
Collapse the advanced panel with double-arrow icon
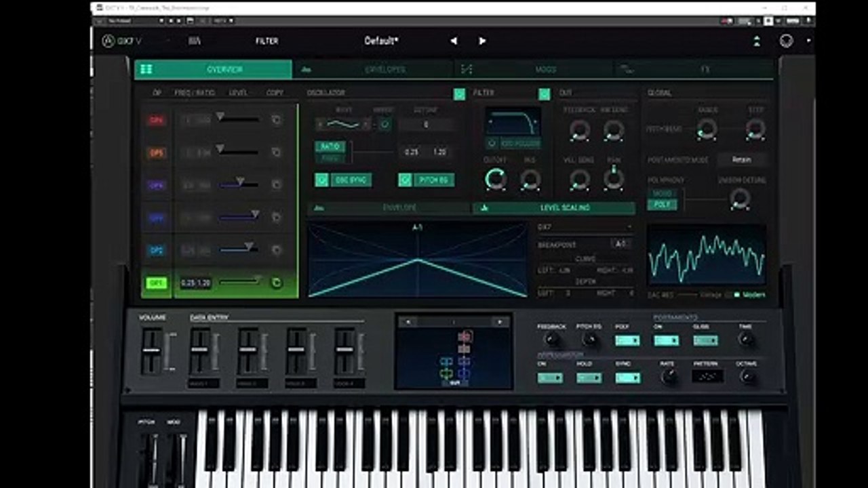point(757,41)
